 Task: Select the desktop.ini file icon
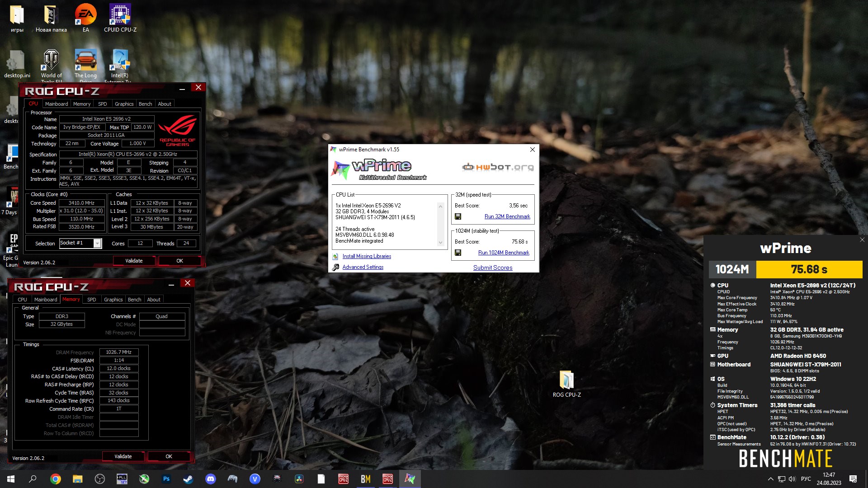(x=17, y=64)
